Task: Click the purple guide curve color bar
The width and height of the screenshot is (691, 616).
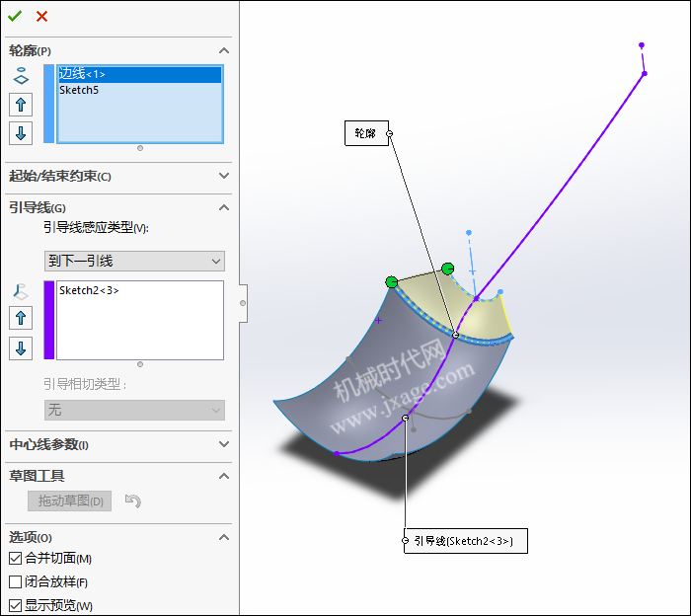Action: [x=49, y=320]
